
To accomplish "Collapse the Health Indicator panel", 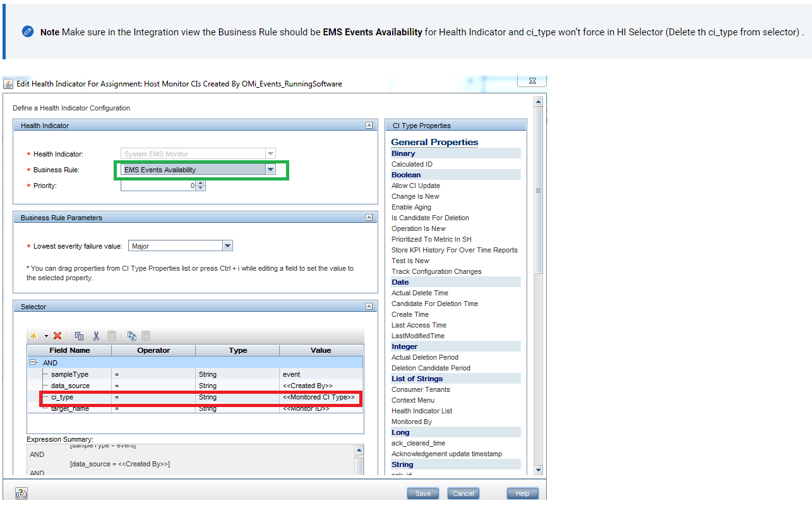I will pos(369,125).
